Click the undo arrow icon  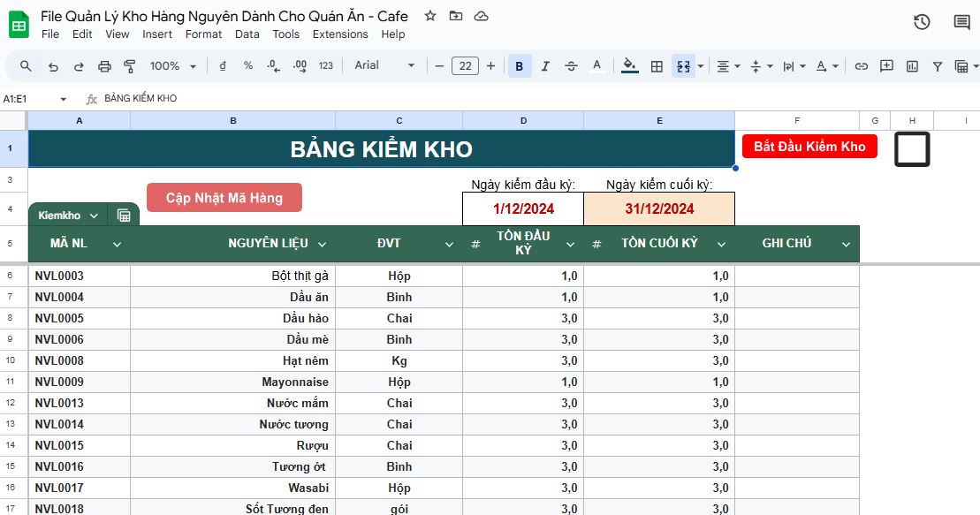[53, 66]
